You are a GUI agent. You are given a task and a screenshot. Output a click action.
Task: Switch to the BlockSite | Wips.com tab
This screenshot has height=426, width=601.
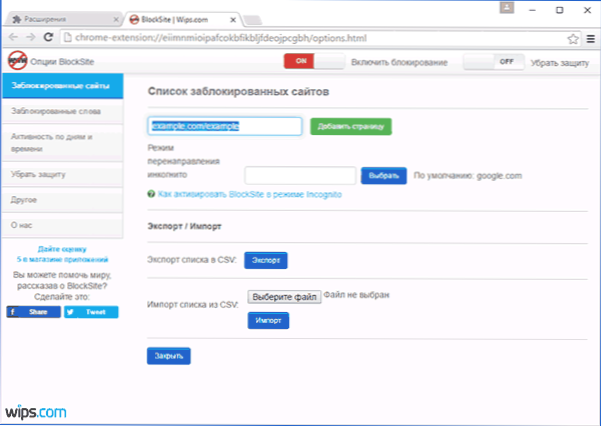coord(182,19)
